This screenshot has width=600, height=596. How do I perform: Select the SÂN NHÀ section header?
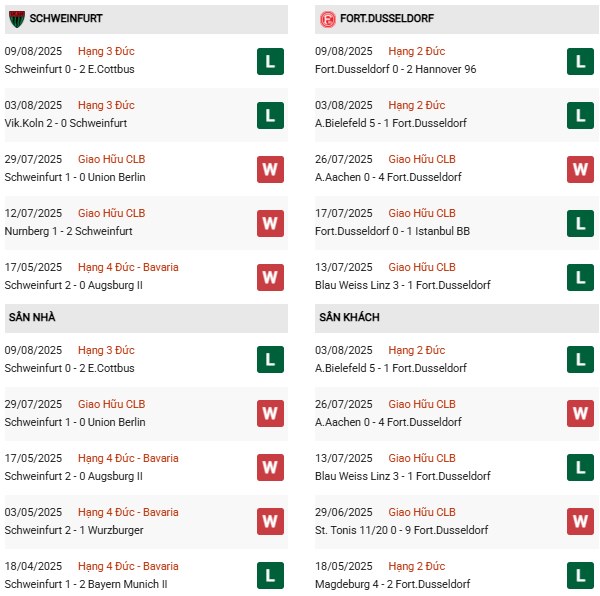click(x=32, y=317)
